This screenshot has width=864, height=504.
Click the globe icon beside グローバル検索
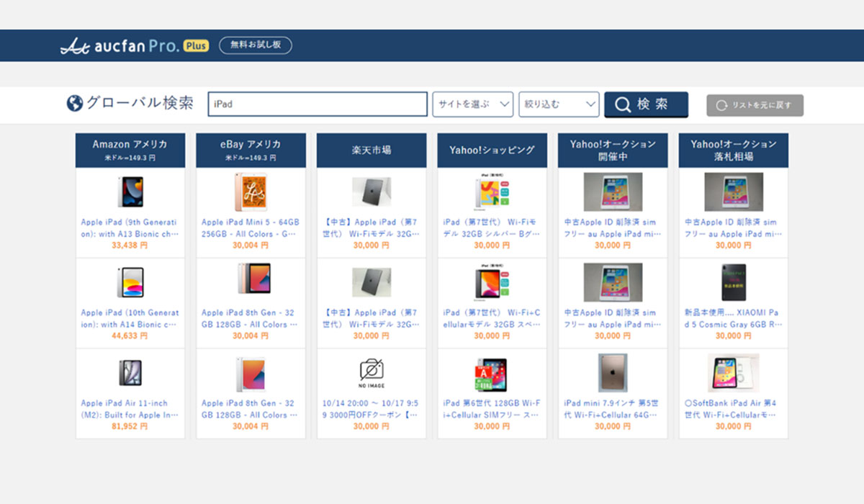75,104
